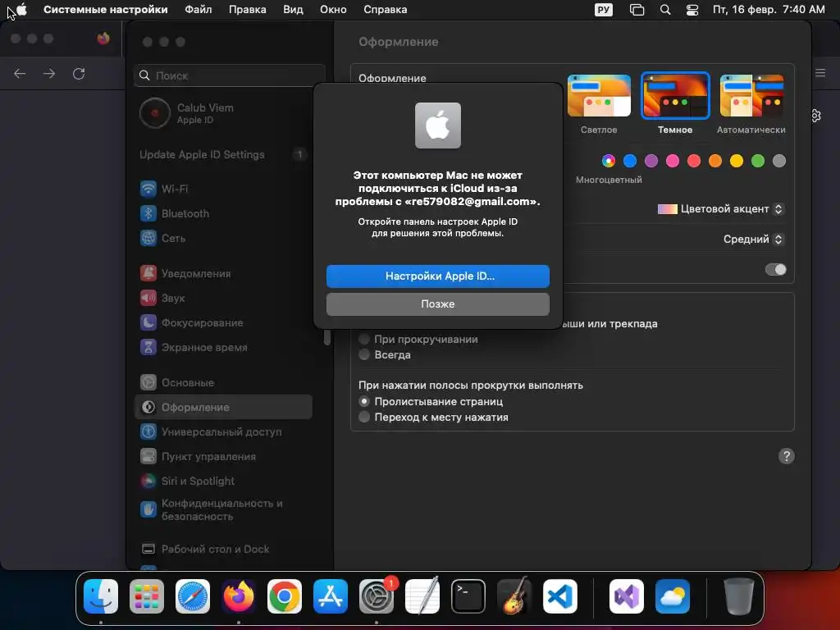Pick the green accent color
The width and height of the screenshot is (840, 630).
point(758,161)
